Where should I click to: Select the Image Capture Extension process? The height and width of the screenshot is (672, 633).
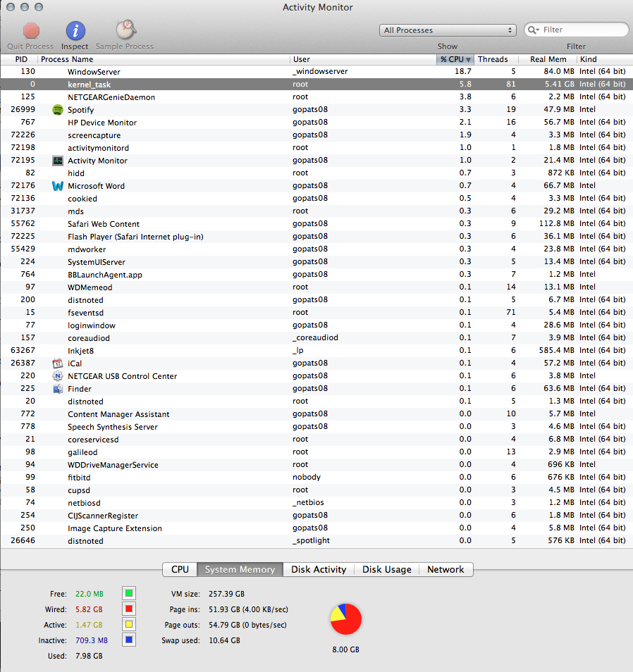(x=316, y=528)
